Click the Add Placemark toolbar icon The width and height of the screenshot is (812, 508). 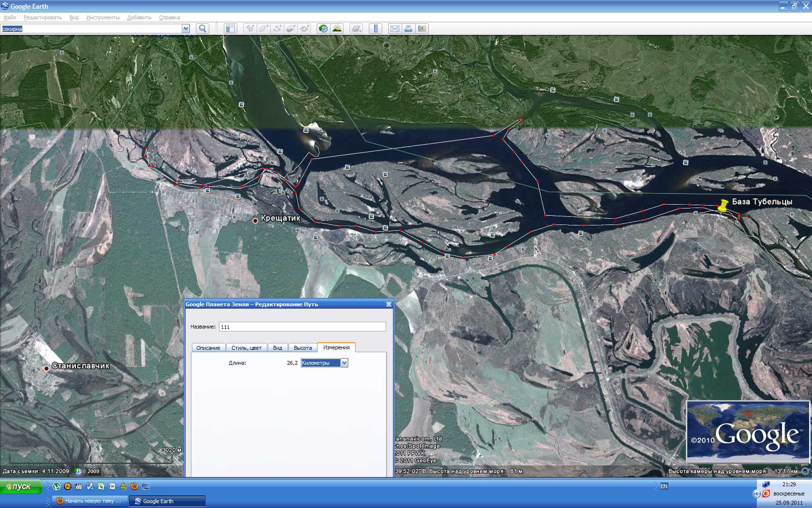point(250,29)
